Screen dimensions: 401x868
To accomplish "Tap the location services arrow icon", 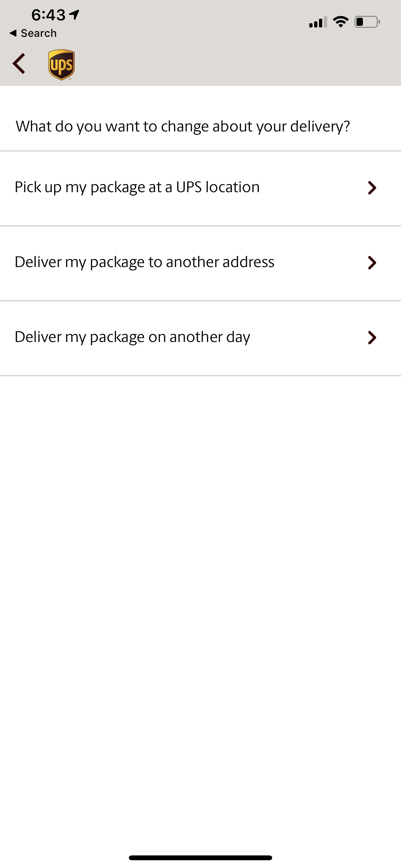I will click(x=74, y=15).
